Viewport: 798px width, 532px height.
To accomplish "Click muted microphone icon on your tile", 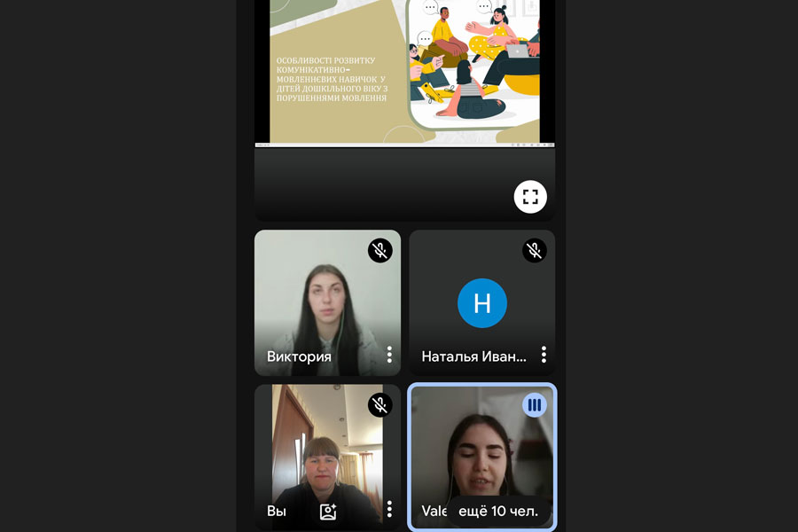I will coord(380,405).
